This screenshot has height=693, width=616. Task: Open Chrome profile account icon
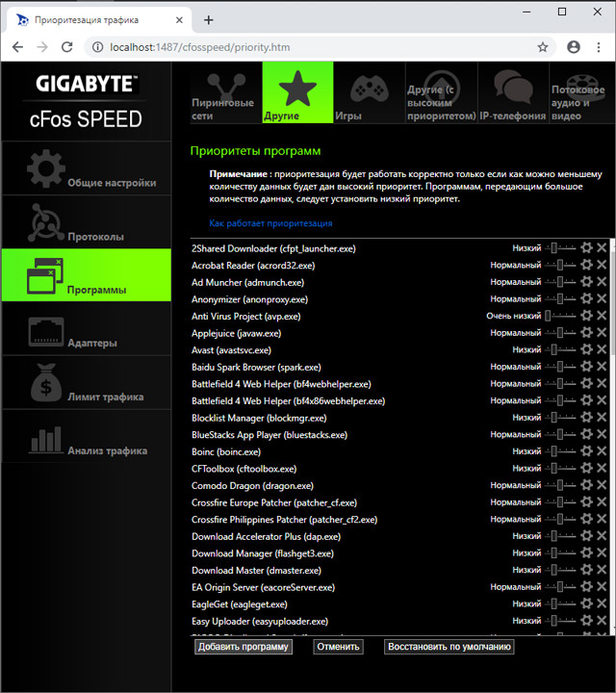point(573,47)
